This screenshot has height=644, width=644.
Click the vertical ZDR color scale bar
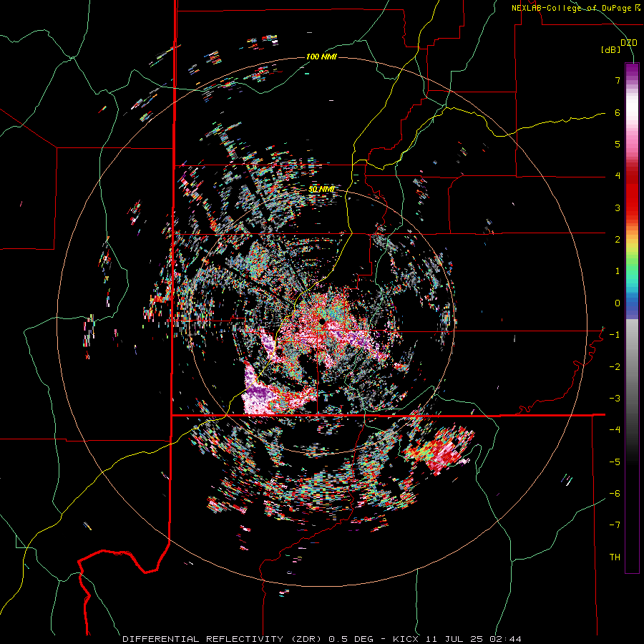coord(632,318)
